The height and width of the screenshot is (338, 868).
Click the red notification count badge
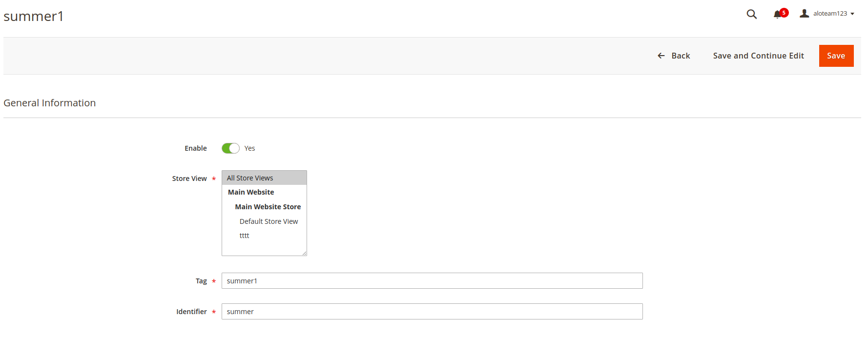point(784,12)
